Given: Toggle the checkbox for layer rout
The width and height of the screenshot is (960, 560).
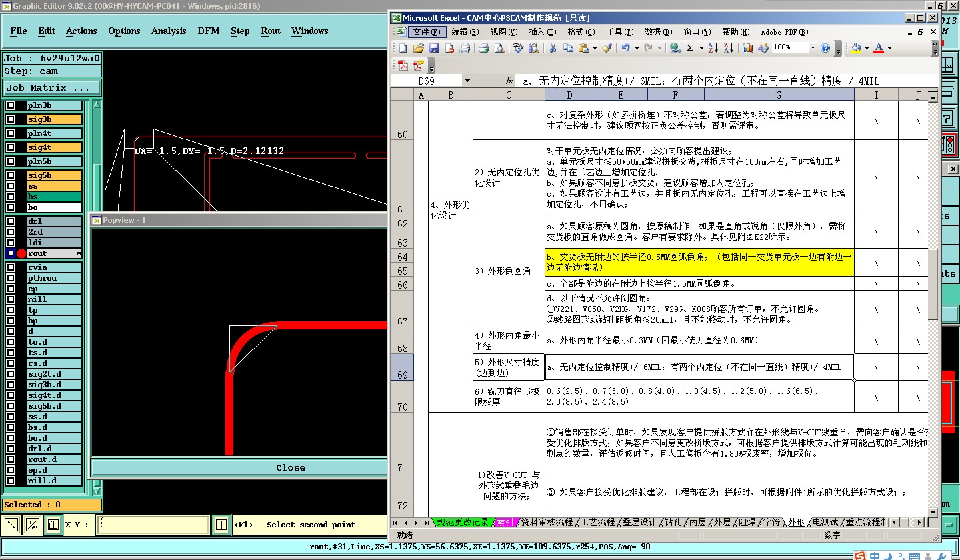Looking at the screenshot, I should pyautogui.click(x=10, y=253).
